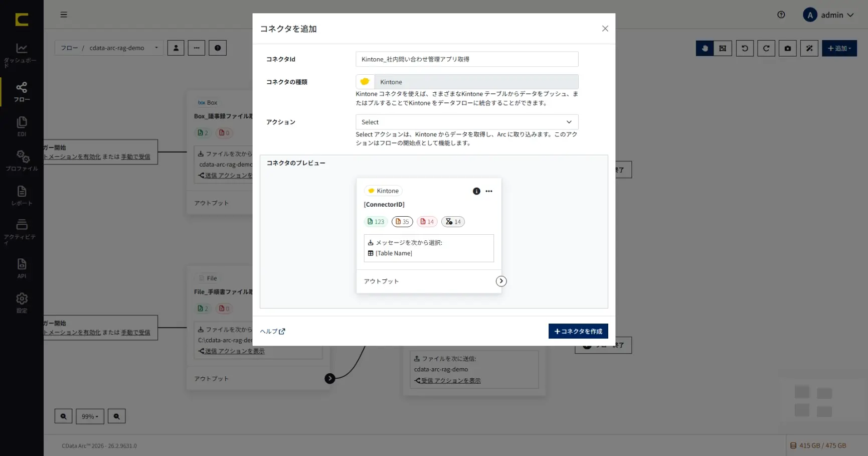Open the cdata-arc-rag-demo flow dropdown
Screen dimensions: 868x456
(x=123, y=48)
